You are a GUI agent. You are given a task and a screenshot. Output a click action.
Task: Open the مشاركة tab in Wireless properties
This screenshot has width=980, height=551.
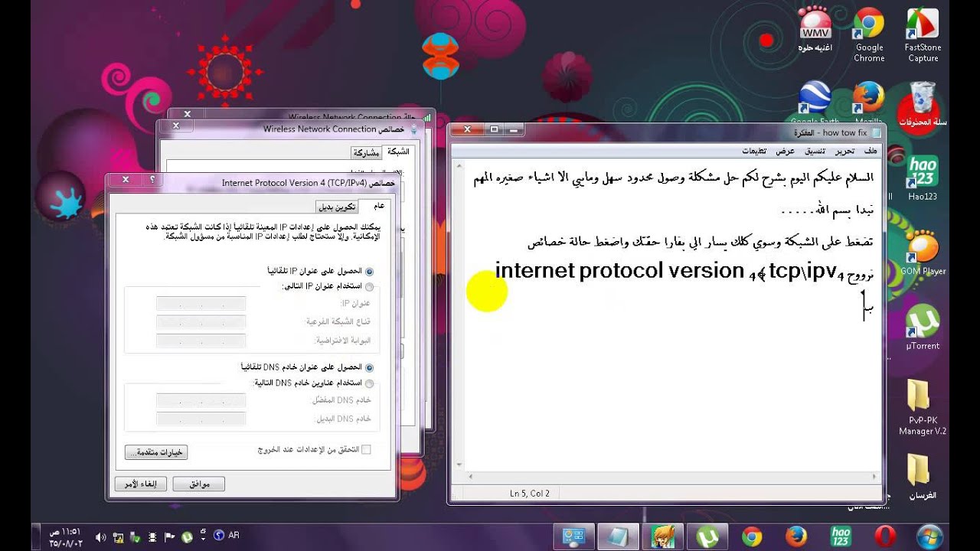[x=366, y=153]
